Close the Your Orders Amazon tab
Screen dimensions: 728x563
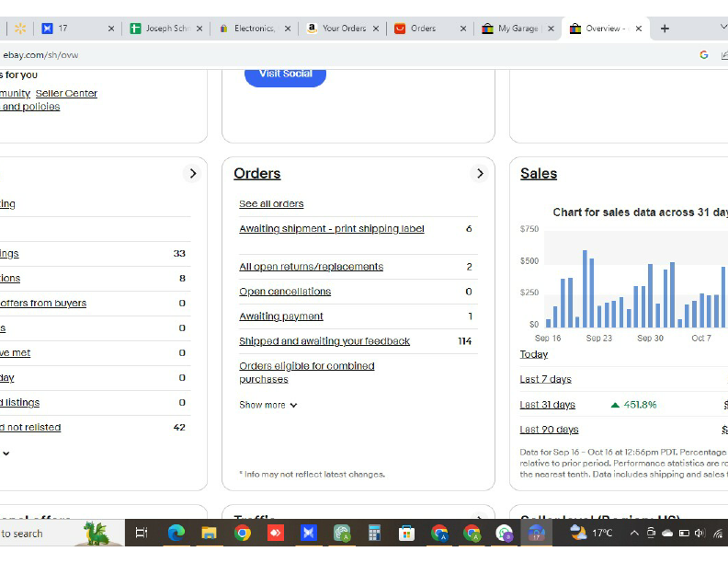tap(376, 29)
